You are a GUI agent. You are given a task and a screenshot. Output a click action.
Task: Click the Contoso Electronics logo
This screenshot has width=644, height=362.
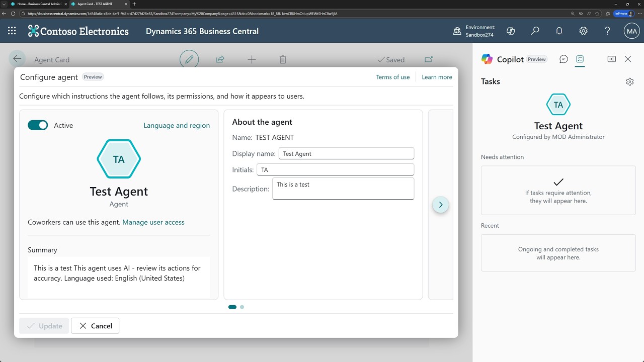78,31
